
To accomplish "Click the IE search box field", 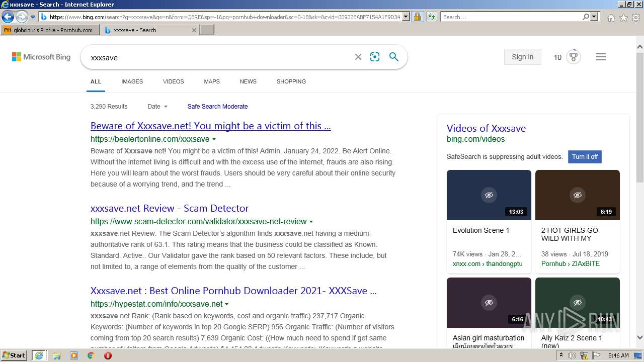I will pos(511,17).
